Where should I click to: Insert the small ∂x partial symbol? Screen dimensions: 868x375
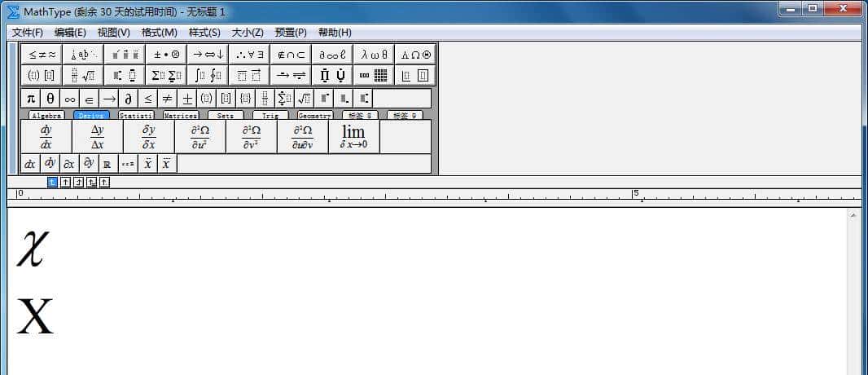click(69, 164)
